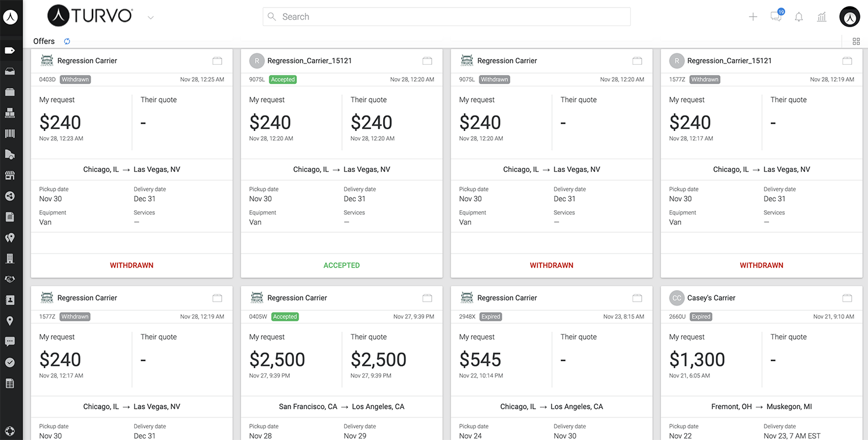Image resolution: width=868 pixels, height=440 pixels.
Task: Click the share network icon in sidebar
Action: tap(10, 196)
